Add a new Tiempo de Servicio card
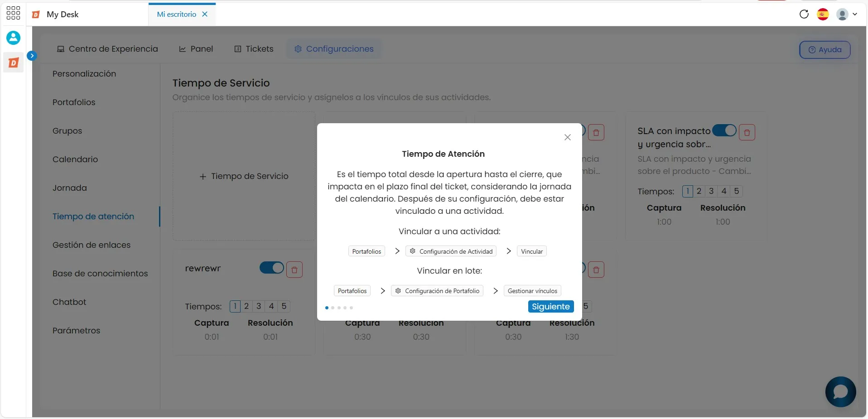This screenshot has height=419, width=868. (x=244, y=176)
